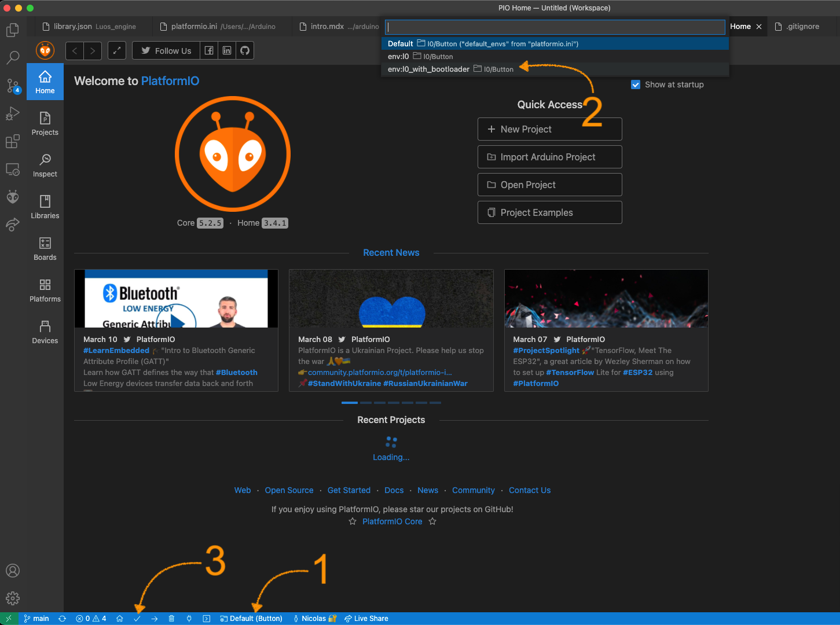Viewport: 840px width, 625px height.
Task: Click the PlatformIO Clean trash icon
Action: (171, 619)
